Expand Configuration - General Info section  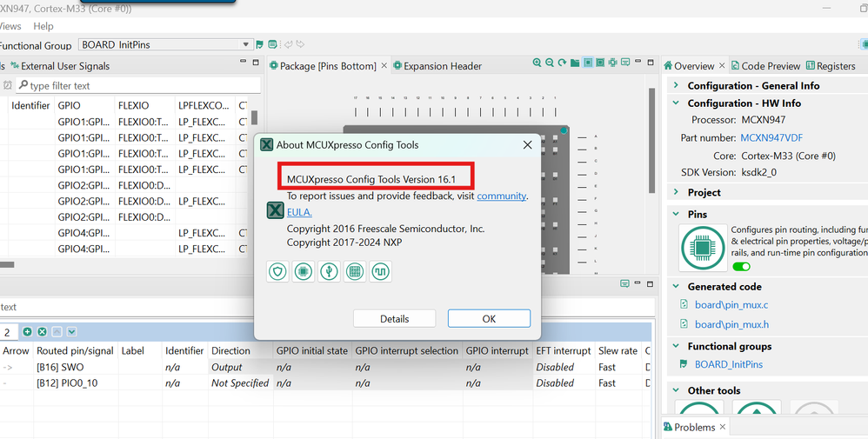coord(676,85)
